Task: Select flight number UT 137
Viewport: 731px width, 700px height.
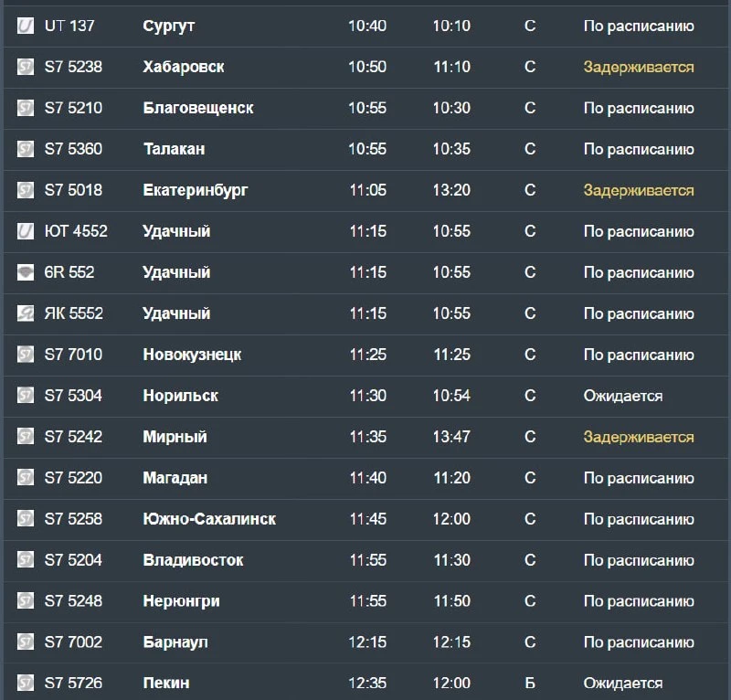Action: [x=69, y=26]
